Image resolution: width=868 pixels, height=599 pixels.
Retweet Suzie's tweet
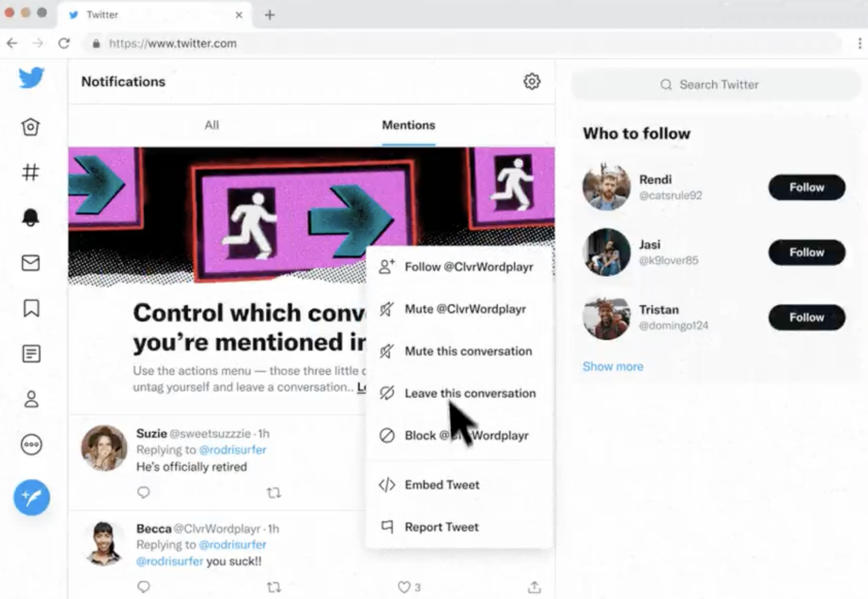pyautogui.click(x=274, y=492)
